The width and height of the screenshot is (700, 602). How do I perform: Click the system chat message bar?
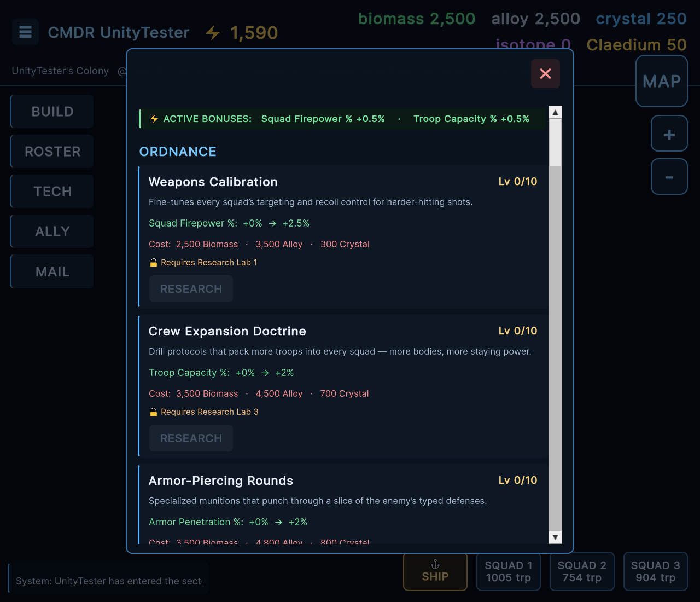click(108, 578)
